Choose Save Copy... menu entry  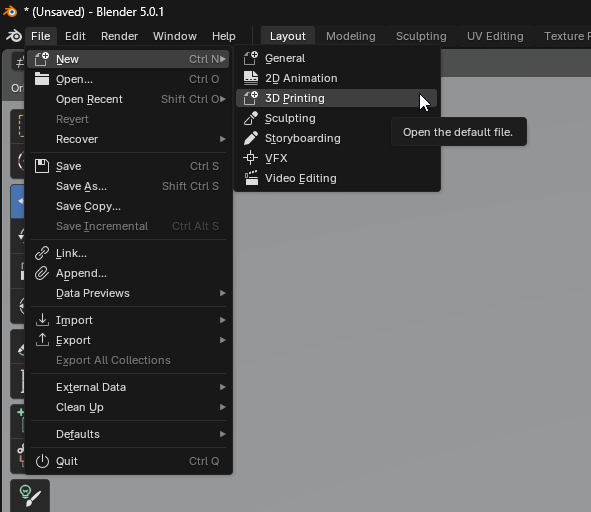(128, 206)
